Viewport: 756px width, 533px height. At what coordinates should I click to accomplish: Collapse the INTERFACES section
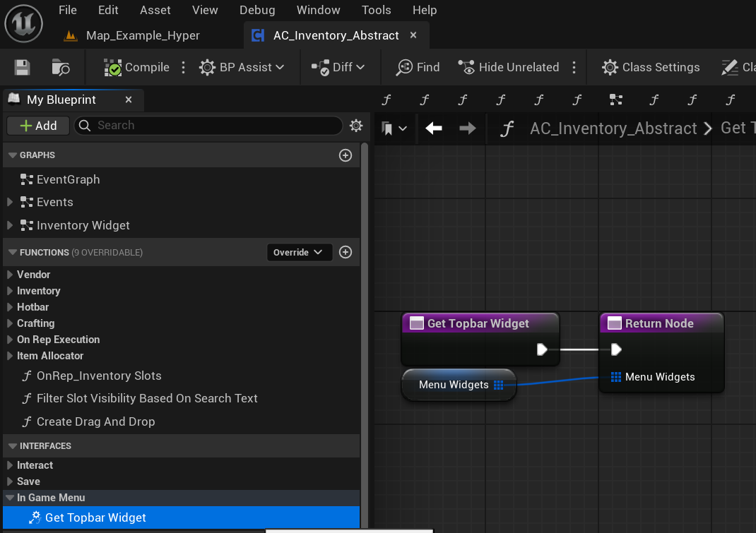[x=13, y=445]
